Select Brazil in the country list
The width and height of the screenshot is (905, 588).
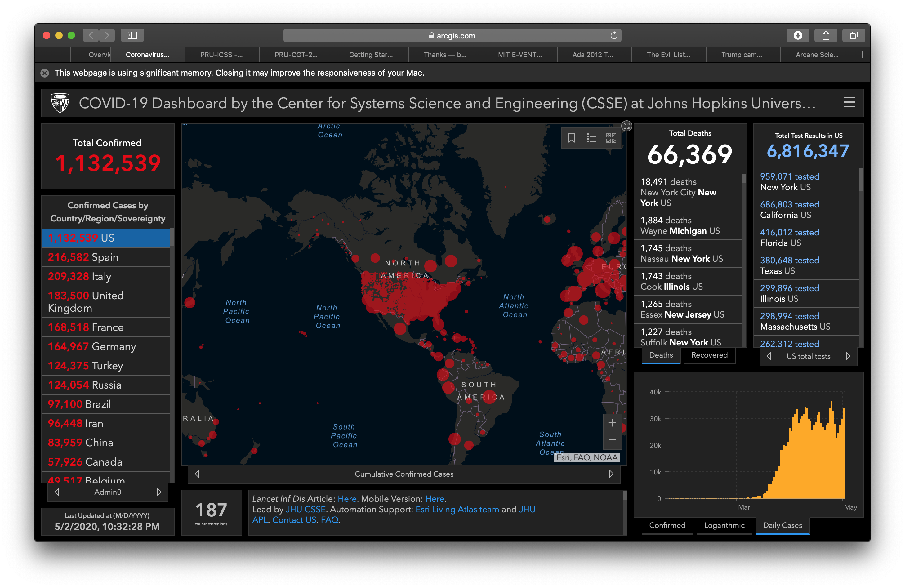[x=105, y=404]
